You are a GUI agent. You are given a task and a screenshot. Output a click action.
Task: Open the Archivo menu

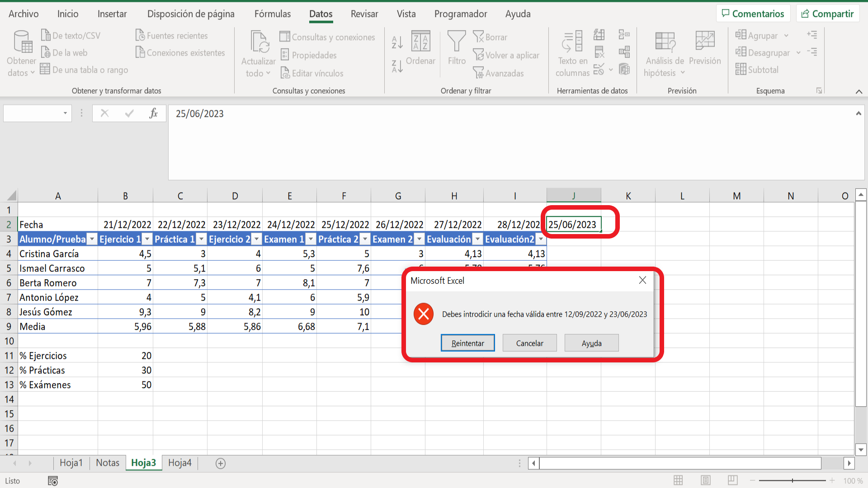[x=24, y=14]
